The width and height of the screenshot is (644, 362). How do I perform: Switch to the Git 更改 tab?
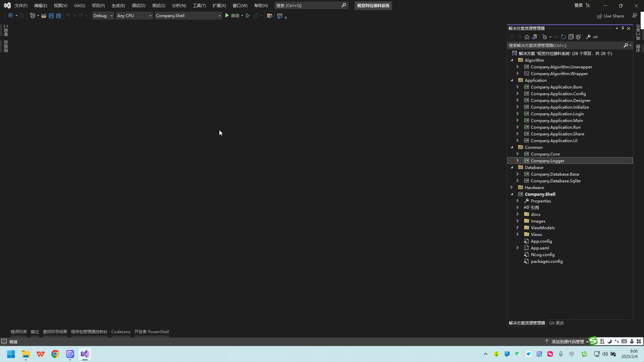(x=556, y=323)
